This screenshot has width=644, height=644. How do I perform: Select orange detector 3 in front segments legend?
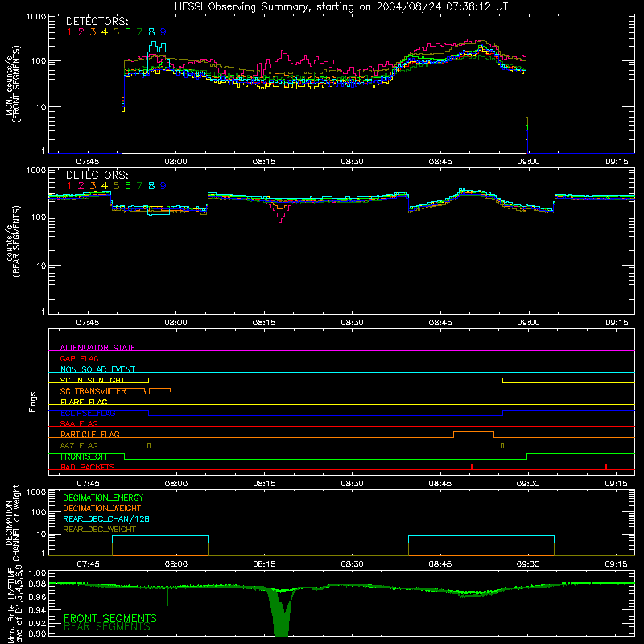point(93,32)
